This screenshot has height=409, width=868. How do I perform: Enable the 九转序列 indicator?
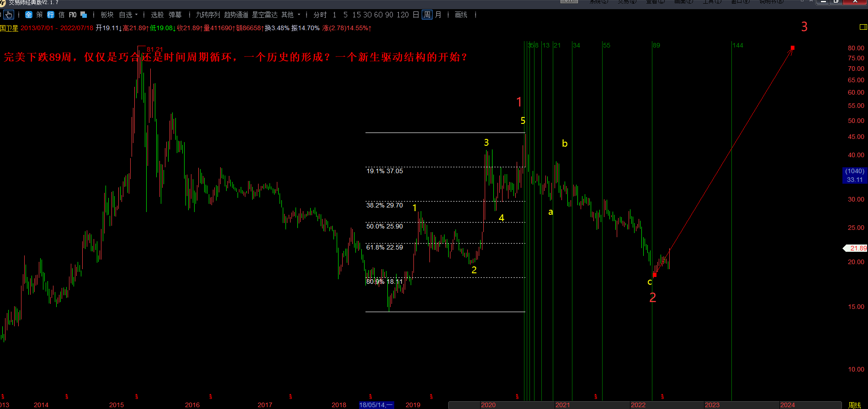[x=208, y=15]
